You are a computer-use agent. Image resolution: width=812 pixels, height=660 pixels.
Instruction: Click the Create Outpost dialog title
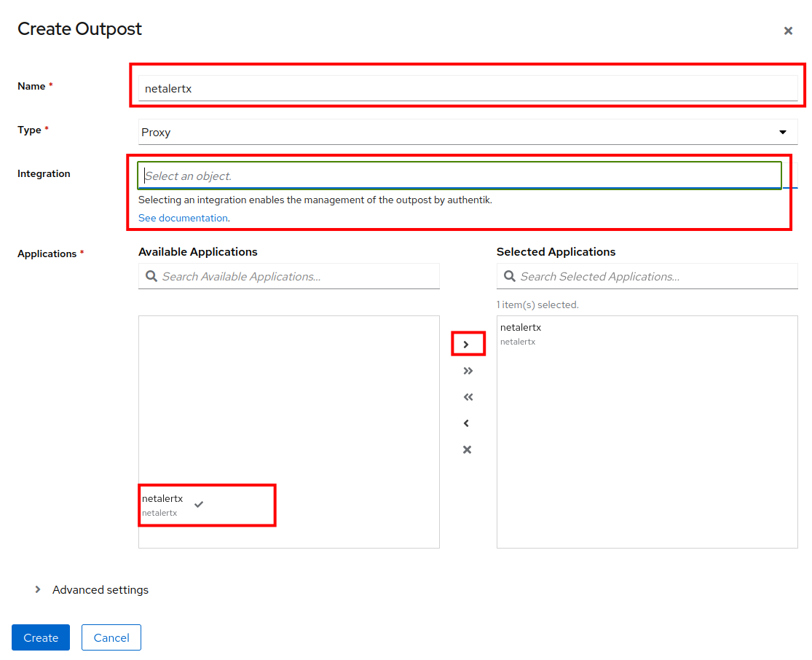[79, 29]
